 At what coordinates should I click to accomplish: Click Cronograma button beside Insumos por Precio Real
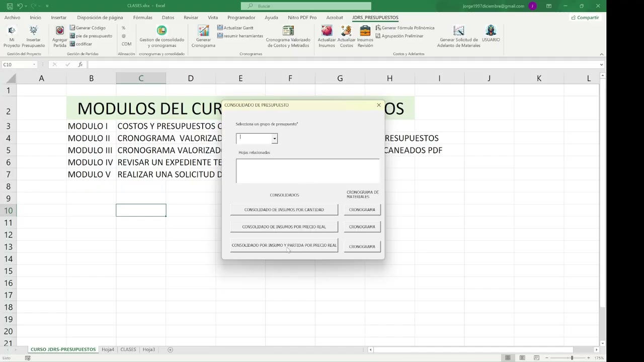362,227
